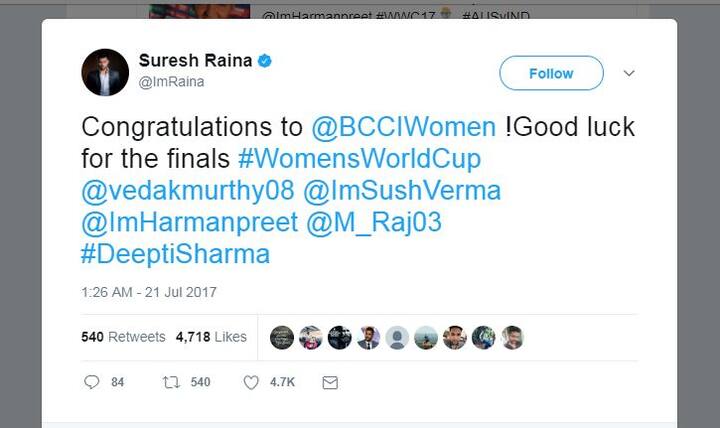View the list of 540 Retweets
Image resolution: width=720 pixels, height=428 pixels.
click(x=123, y=337)
